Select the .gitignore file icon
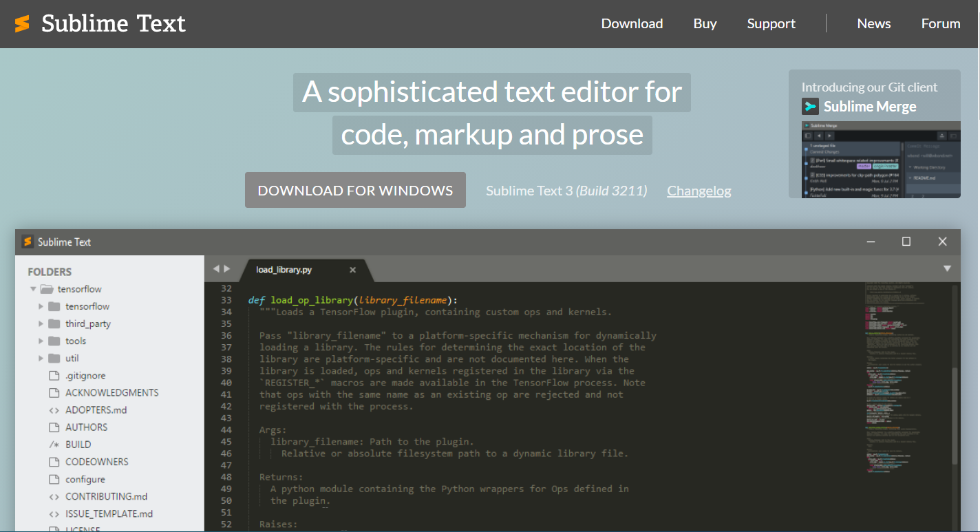The image size is (980, 532). tap(54, 376)
